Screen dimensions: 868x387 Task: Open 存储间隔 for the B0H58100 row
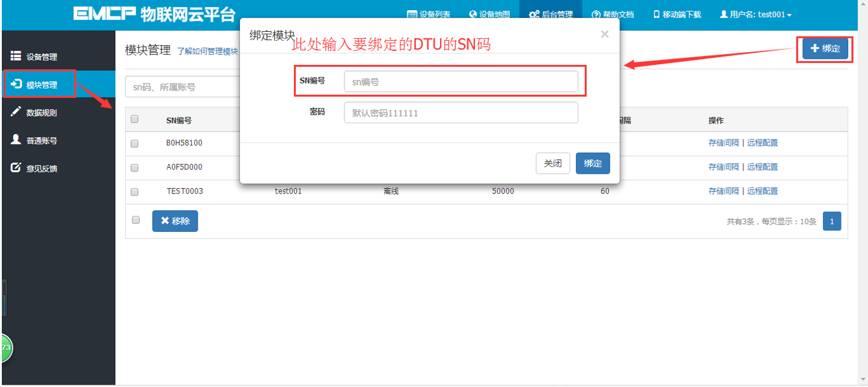[724, 143]
